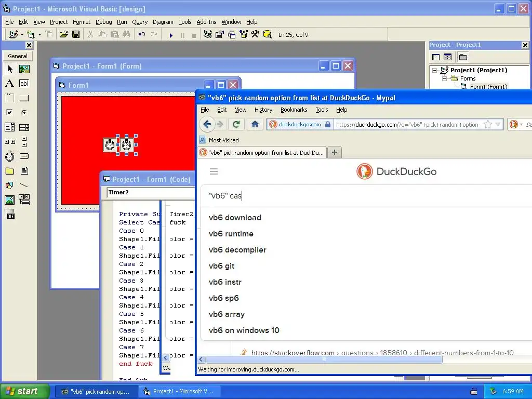532x399 pixels.
Task: Switch to Project1 - Microsoft Visual Basic taskbar button
Action: click(179, 391)
